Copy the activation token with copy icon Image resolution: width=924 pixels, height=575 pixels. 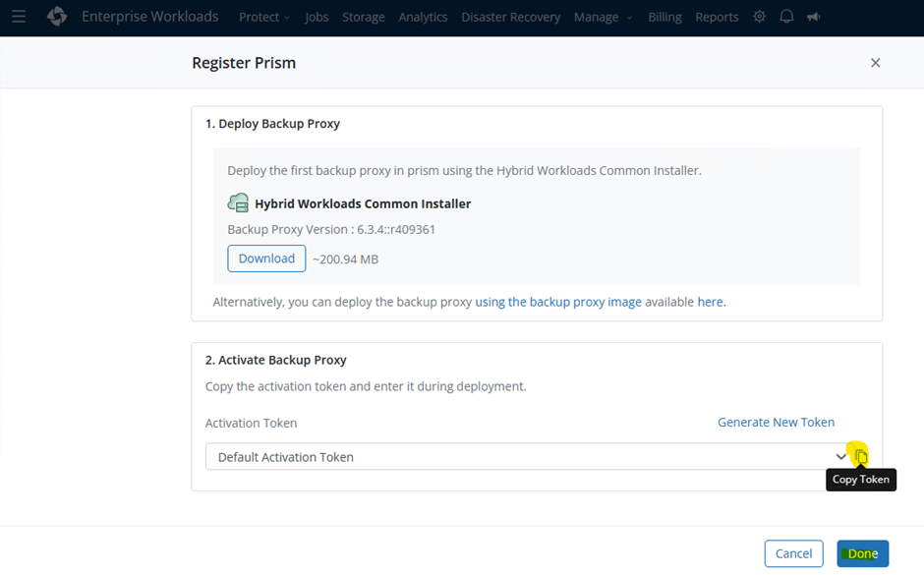click(x=861, y=456)
